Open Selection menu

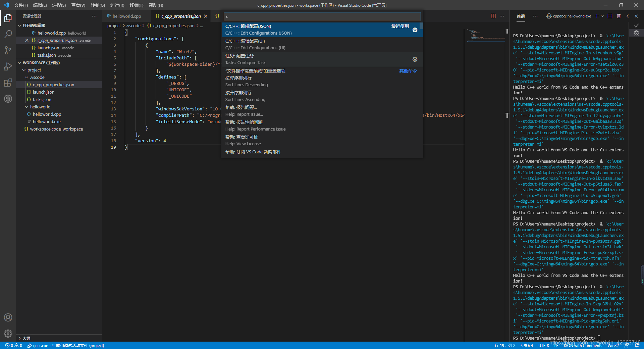point(59,5)
